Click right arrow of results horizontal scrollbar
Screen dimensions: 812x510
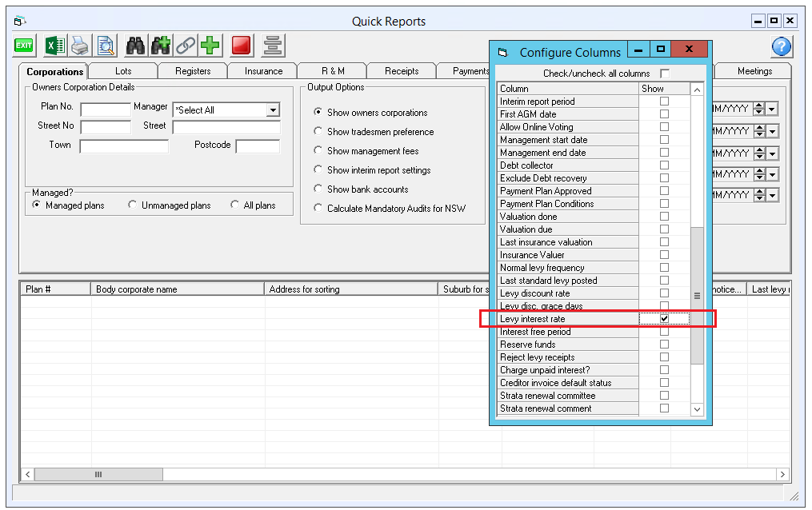782,474
